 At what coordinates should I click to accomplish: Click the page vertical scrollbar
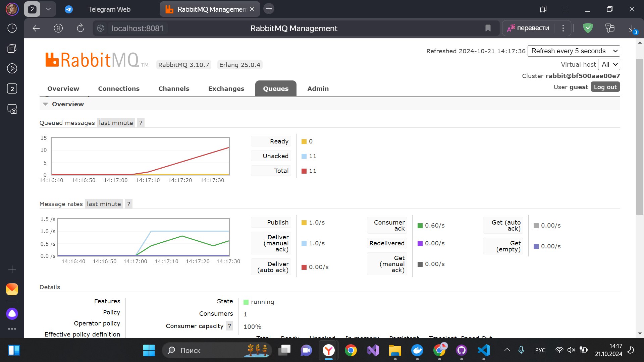pos(640,137)
